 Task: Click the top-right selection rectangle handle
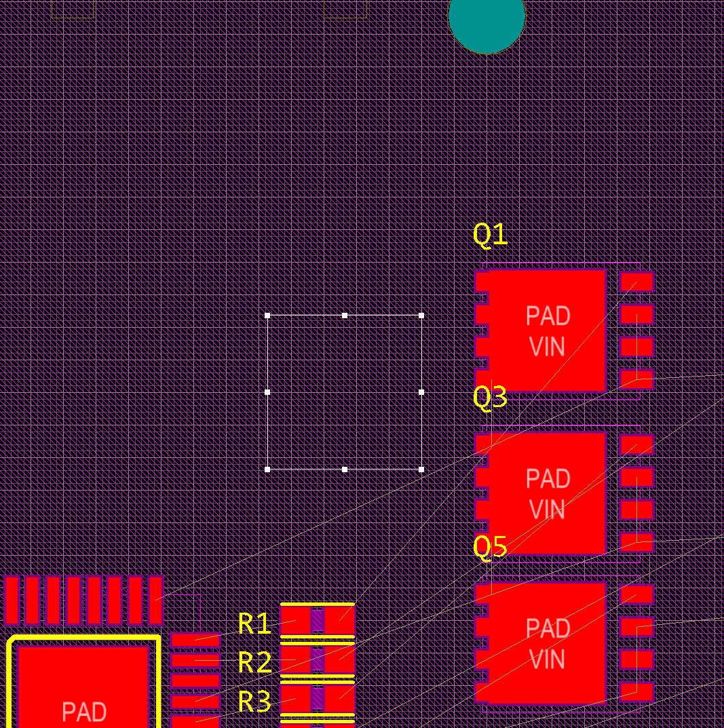click(x=421, y=315)
